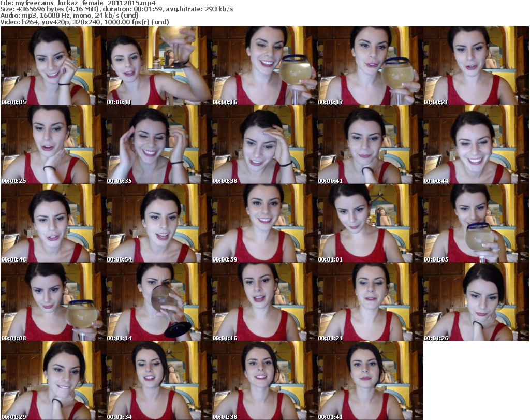This screenshot has width=530, height=420.
Task: Click the preview frame at 00:01:01
Action: coord(370,223)
